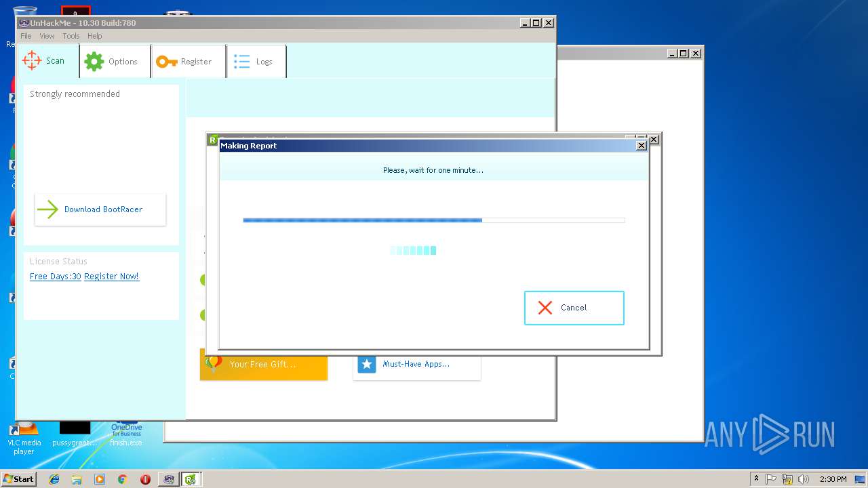Click the Free Days:30 link
The height and width of the screenshot is (488, 868).
56,277
